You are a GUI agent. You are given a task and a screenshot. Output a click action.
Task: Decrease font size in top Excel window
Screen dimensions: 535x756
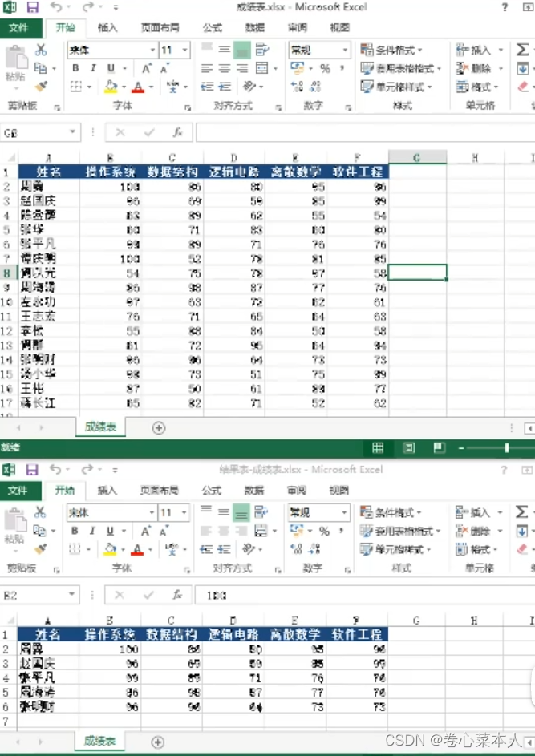[x=164, y=68]
